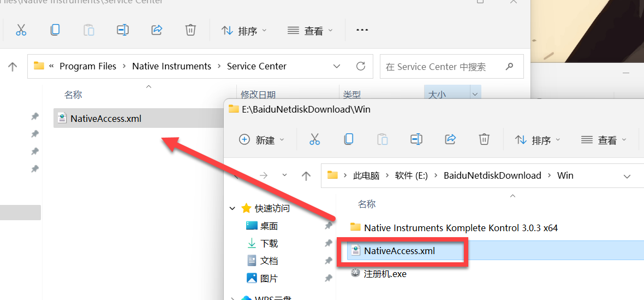
Task: Click Rename icon in Win folder toolbar
Action: 416,139
